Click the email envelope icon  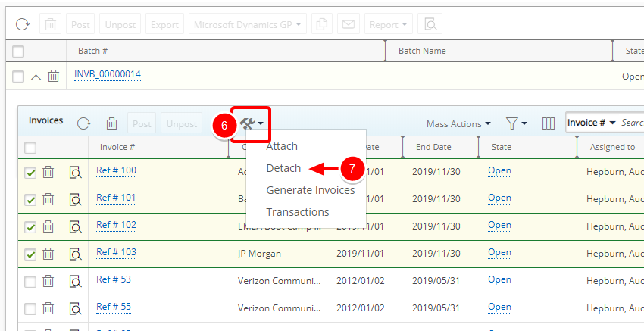click(x=348, y=24)
